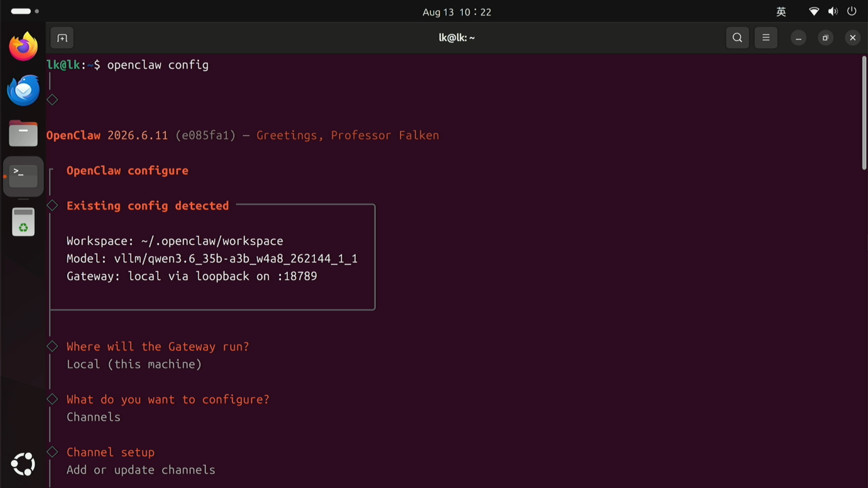Open the clock showing Aug 13 10:22

point(457,12)
